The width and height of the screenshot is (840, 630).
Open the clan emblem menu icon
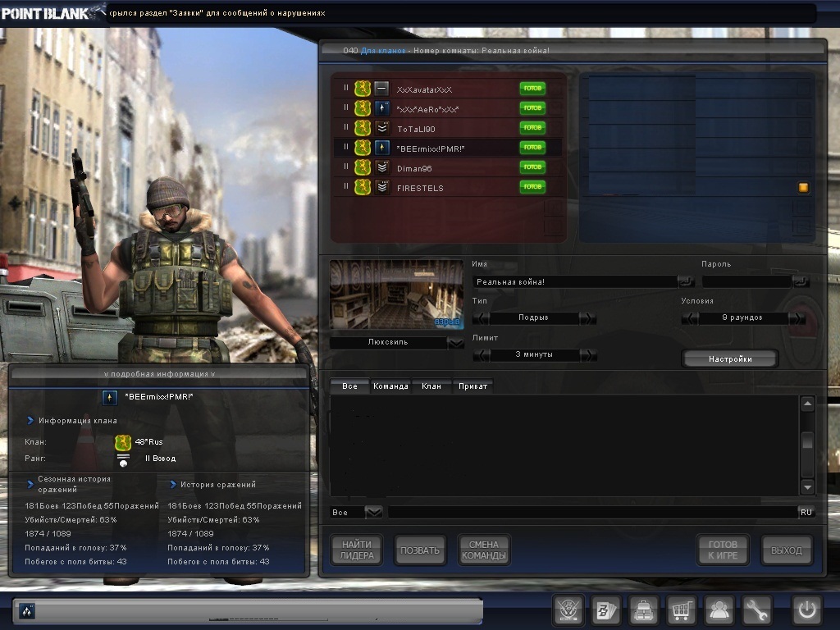coord(568,610)
